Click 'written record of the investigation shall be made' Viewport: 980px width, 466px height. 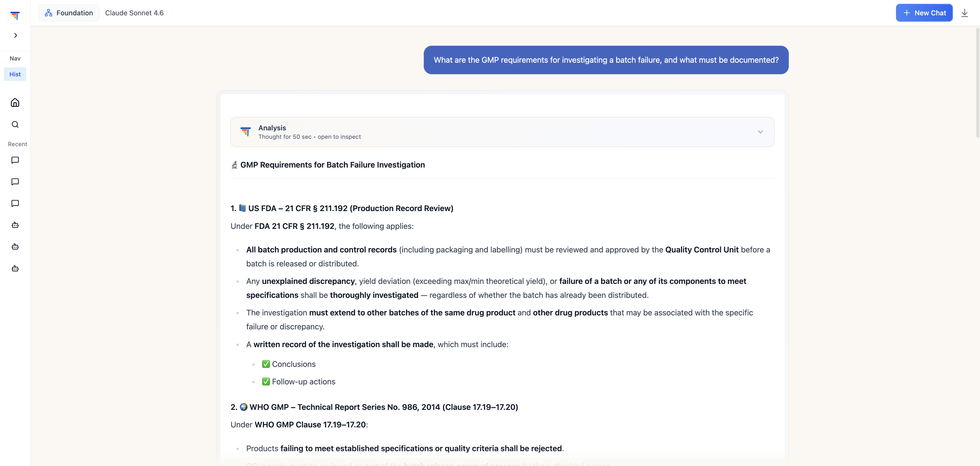pyautogui.click(x=343, y=344)
